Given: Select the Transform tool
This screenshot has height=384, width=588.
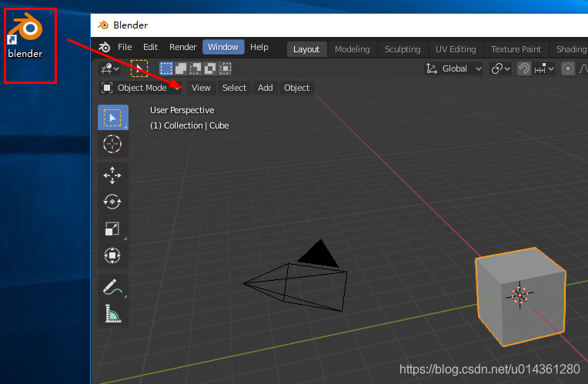Looking at the screenshot, I should pyautogui.click(x=113, y=255).
